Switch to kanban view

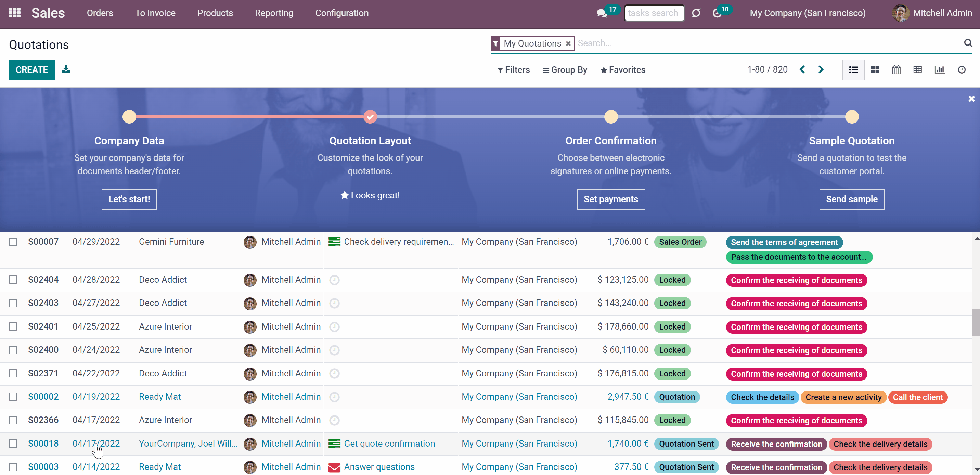coord(875,70)
